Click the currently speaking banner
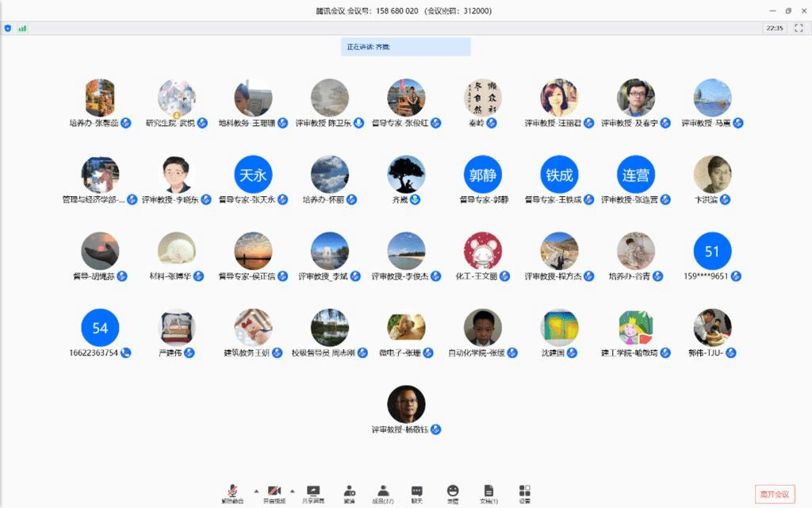The height and width of the screenshot is (508, 812). coord(406,47)
